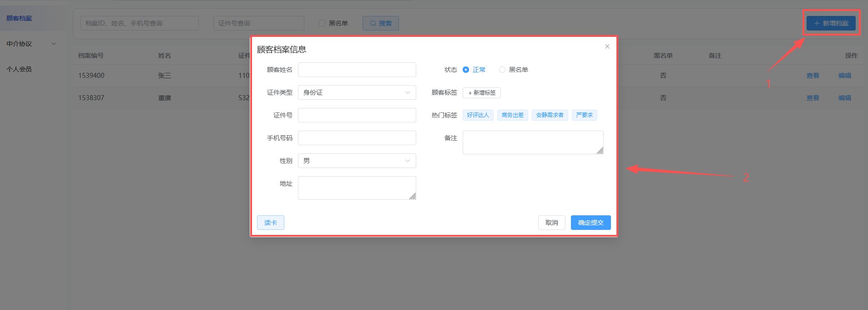Click 编辑 link for record 1539400

coord(845,76)
